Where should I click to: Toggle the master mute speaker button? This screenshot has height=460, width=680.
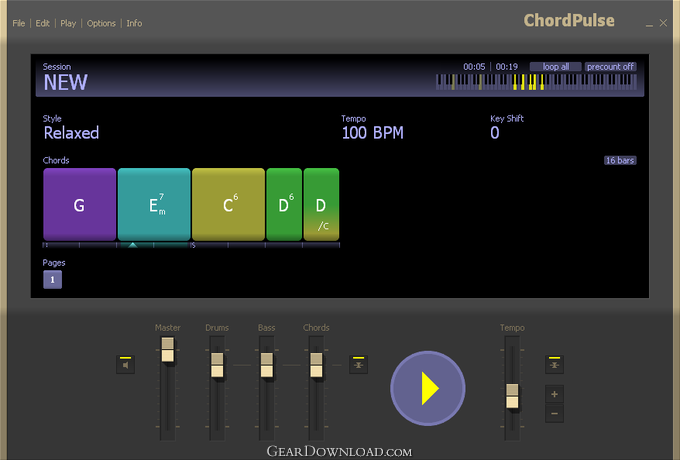125,364
